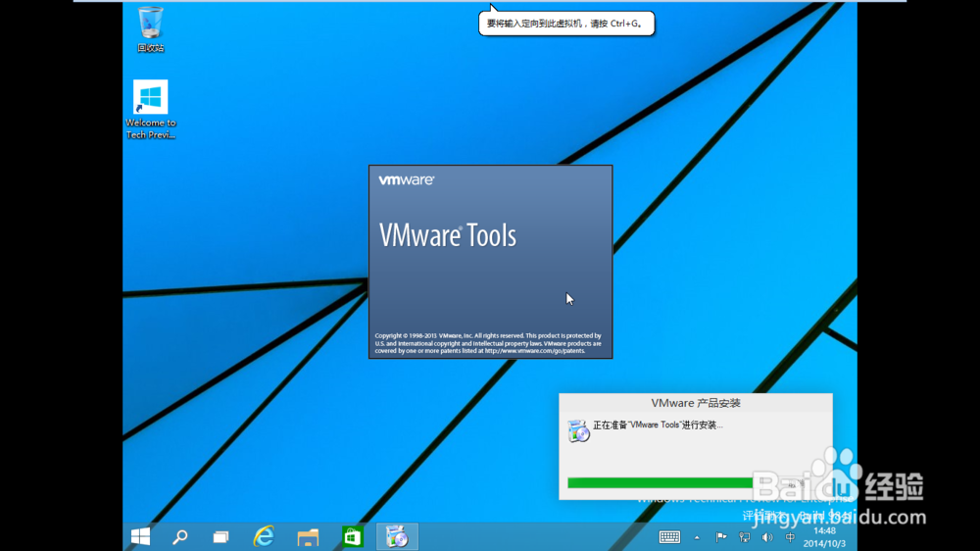980x551 pixels.
Task: Show hidden tray icons arrow
Action: click(x=697, y=537)
